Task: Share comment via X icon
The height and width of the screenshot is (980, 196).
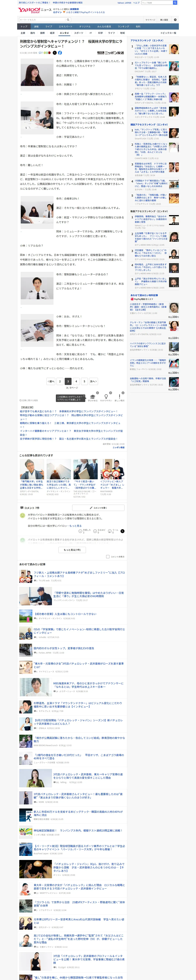Action: click(x=122, y=531)
